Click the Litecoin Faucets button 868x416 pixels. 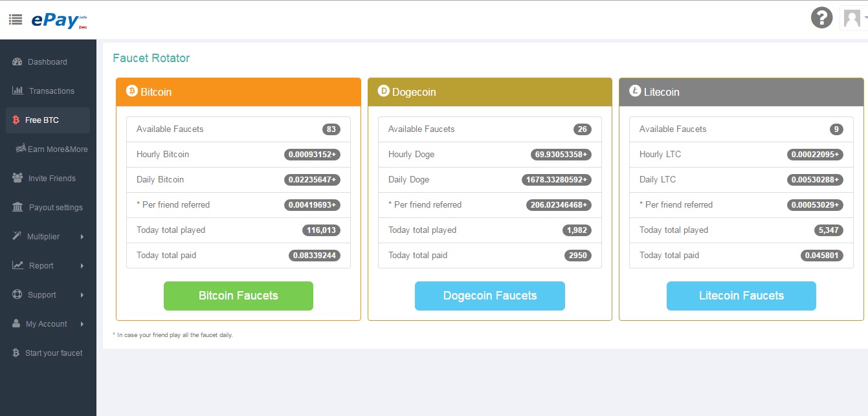click(x=741, y=296)
